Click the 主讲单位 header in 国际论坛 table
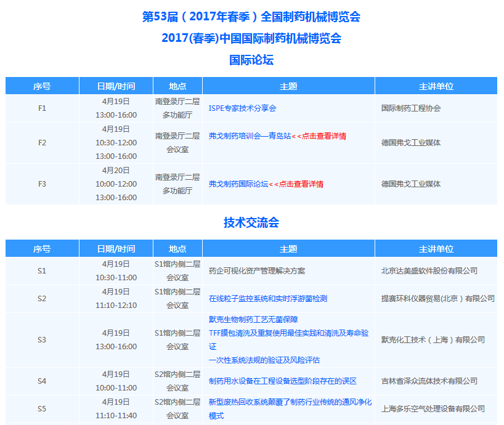 click(436, 86)
